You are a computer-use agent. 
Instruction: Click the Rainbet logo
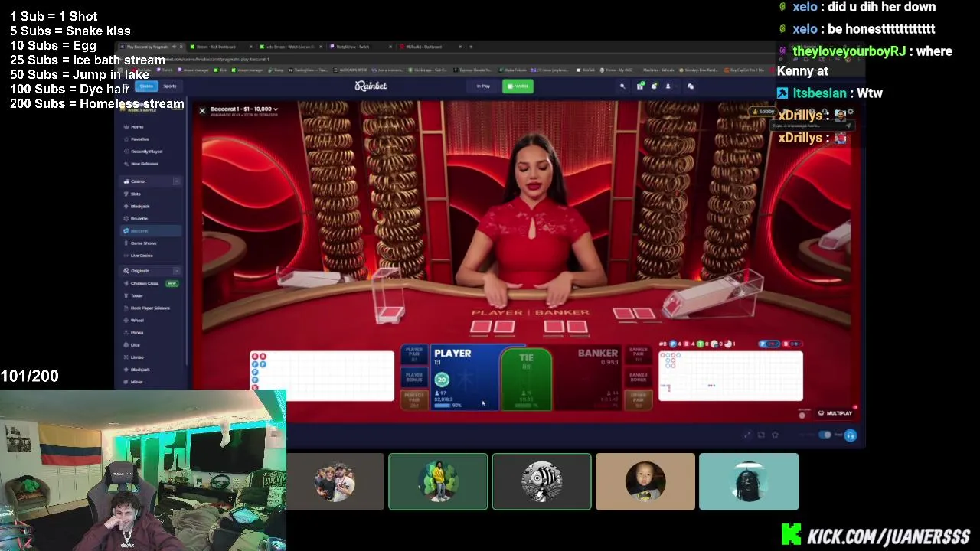(x=371, y=86)
